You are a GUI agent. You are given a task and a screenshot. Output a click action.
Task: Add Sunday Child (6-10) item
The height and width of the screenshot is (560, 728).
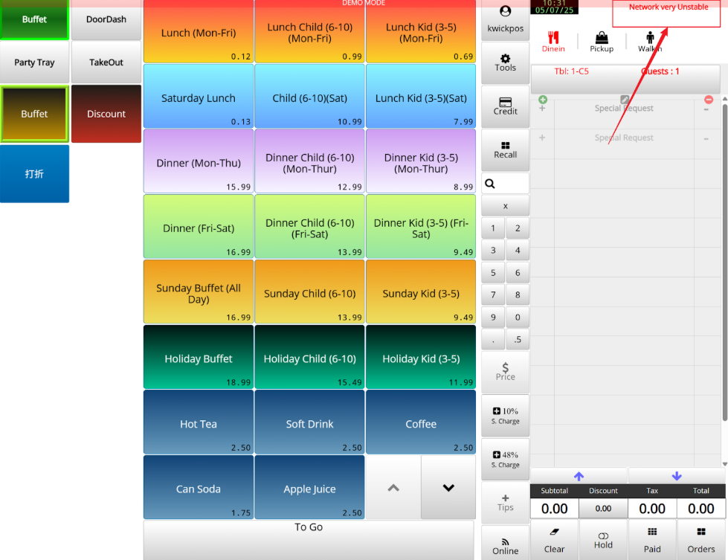pyautogui.click(x=309, y=292)
